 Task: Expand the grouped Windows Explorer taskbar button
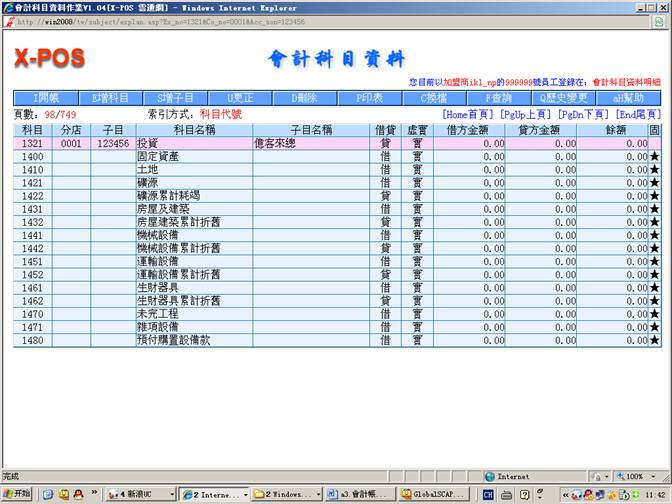point(284,494)
